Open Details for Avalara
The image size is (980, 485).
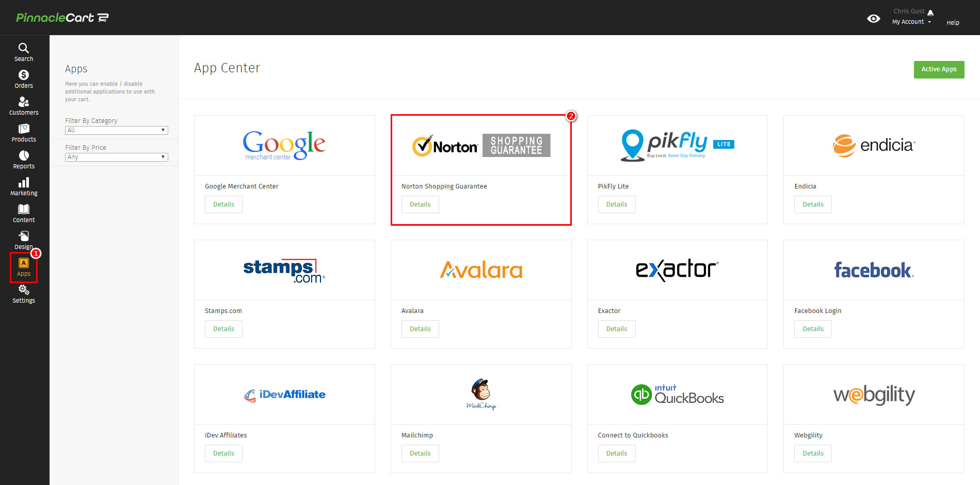(420, 329)
